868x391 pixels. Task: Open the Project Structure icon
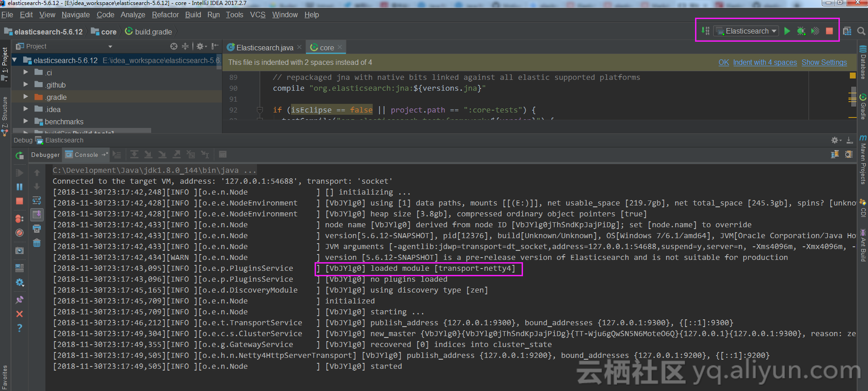point(847,31)
